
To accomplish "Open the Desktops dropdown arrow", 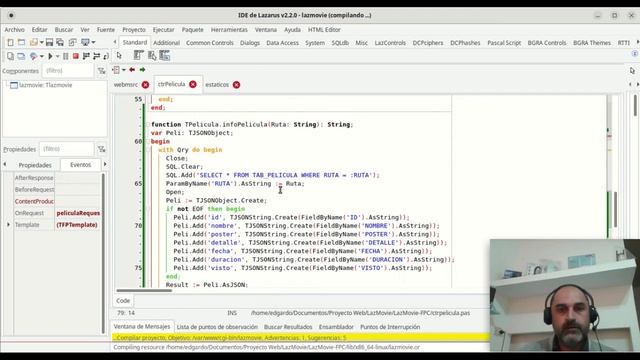I will (x=93, y=42).
